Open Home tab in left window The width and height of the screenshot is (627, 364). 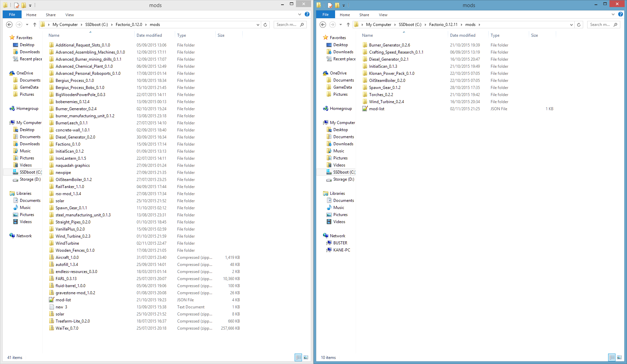click(x=31, y=15)
